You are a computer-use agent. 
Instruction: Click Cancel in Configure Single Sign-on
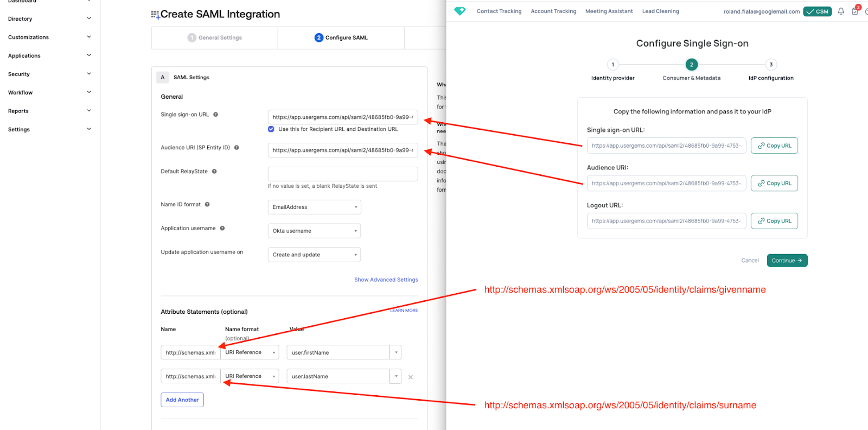tap(750, 261)
